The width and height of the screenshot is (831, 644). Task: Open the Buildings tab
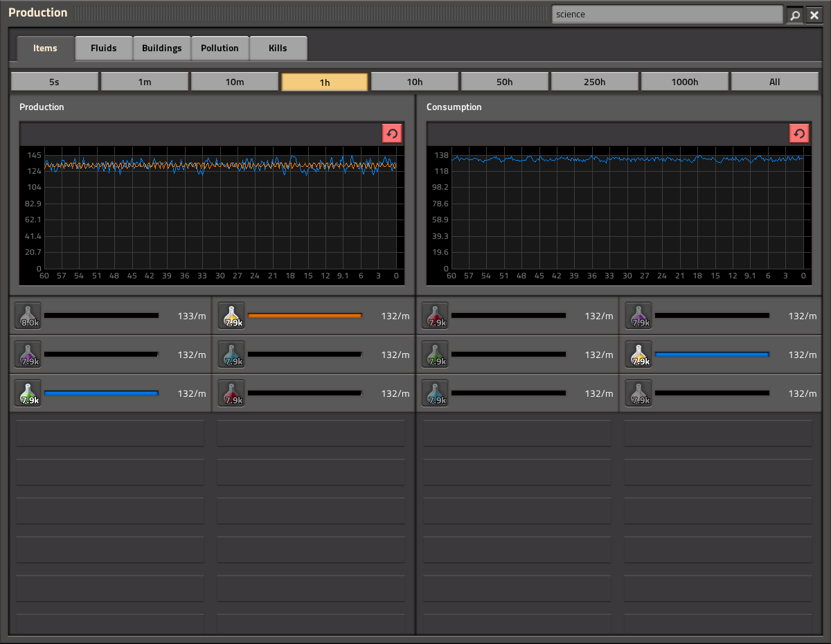[162, 48]
